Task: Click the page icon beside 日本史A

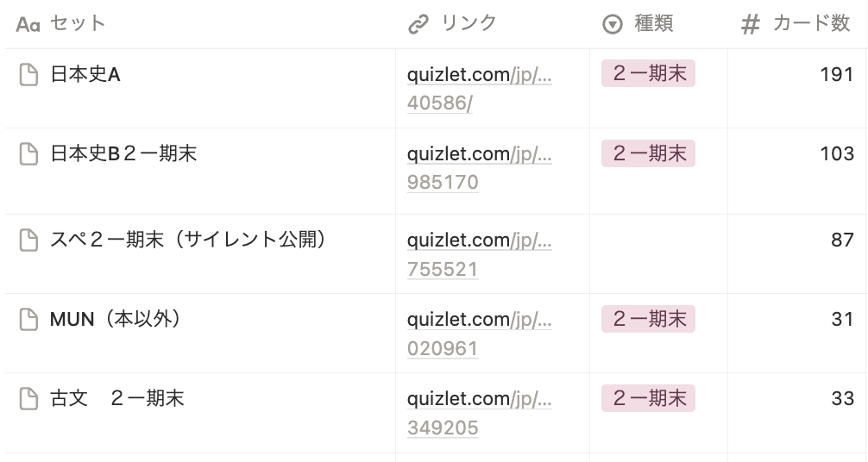Action: point(28,75)
